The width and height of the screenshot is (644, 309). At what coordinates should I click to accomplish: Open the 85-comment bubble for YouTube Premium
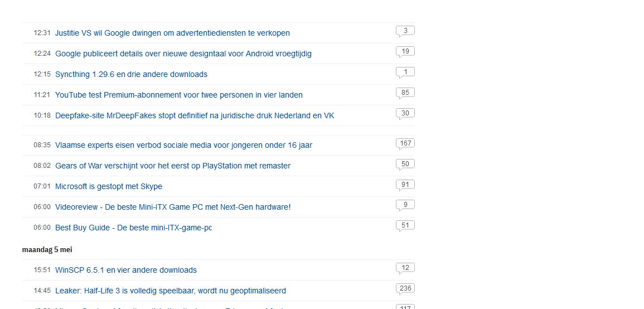tap(405, 93)
